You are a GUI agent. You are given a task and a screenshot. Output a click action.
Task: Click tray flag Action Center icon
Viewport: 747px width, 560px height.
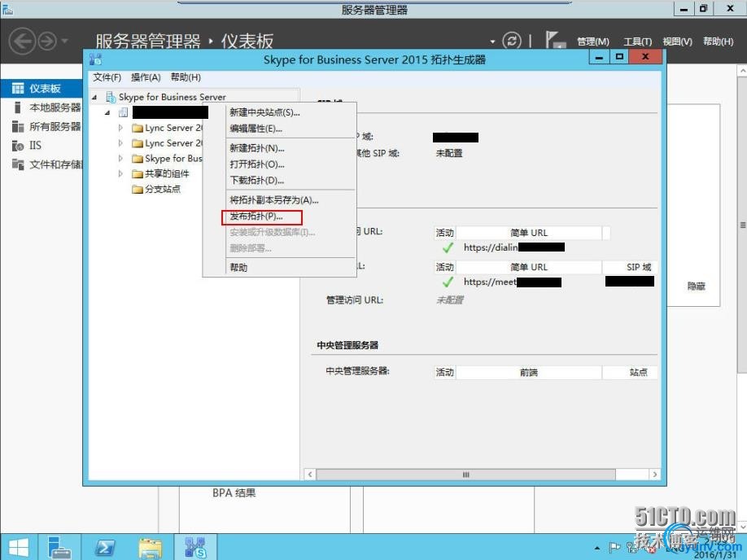(615, 548)
